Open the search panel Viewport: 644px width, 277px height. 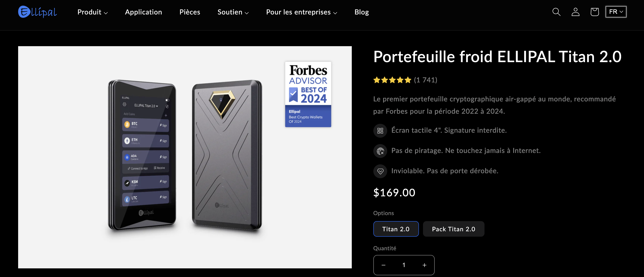556,12
